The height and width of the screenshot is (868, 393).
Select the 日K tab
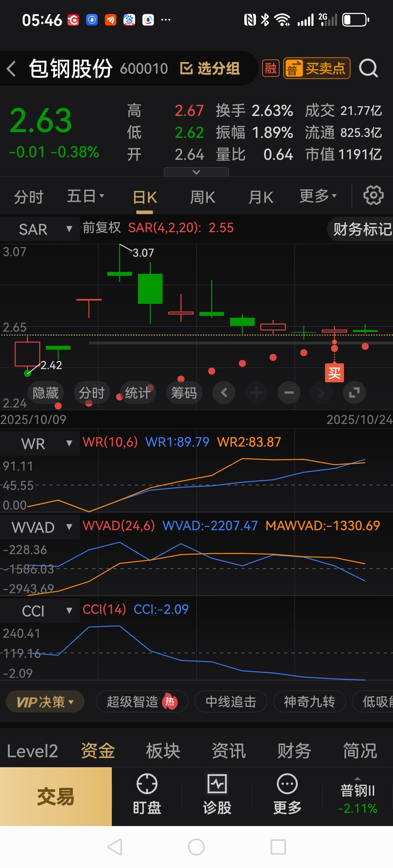click(145, 197)
